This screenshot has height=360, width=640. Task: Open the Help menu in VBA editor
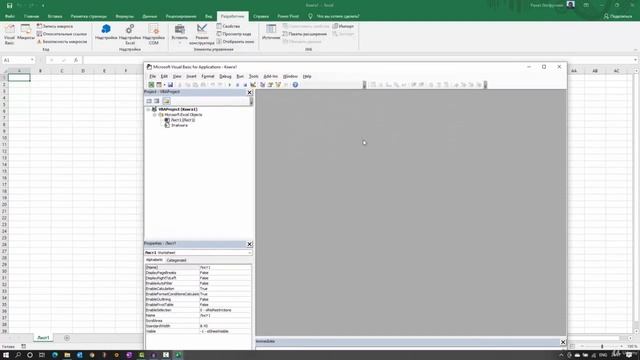307,76
